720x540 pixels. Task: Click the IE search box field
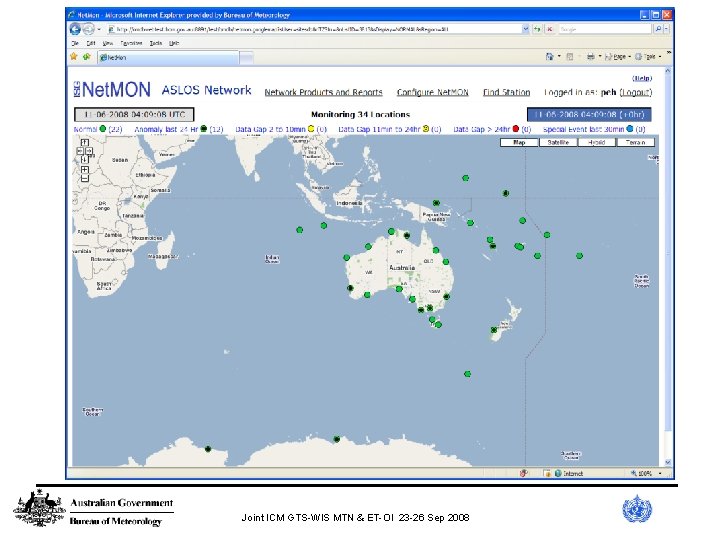(x=605, y=29)
